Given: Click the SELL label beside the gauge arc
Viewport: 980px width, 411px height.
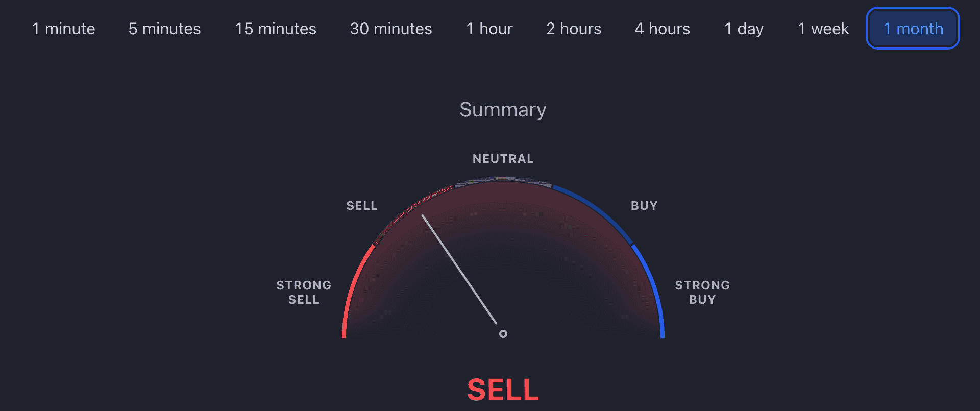Looking at the screenshot, I should pos(362,206).
